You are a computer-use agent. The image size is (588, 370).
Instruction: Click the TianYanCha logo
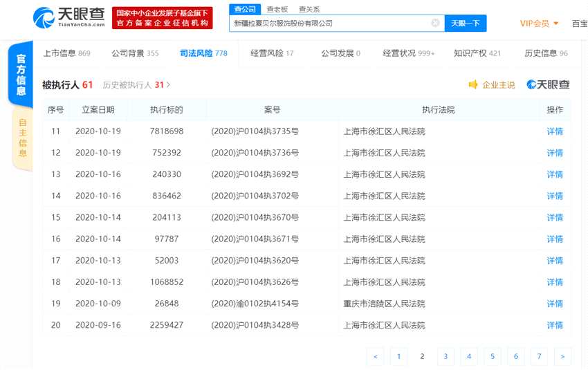pos(69,17)
